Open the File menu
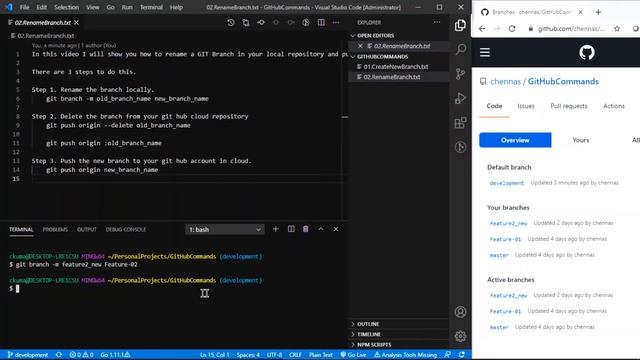The image size is (640, 360). tap(24, 7)
